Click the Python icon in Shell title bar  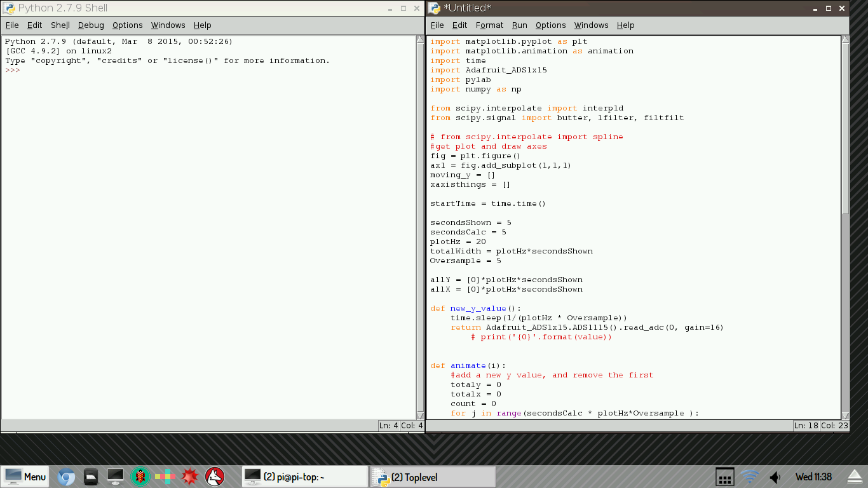point(9,8)
